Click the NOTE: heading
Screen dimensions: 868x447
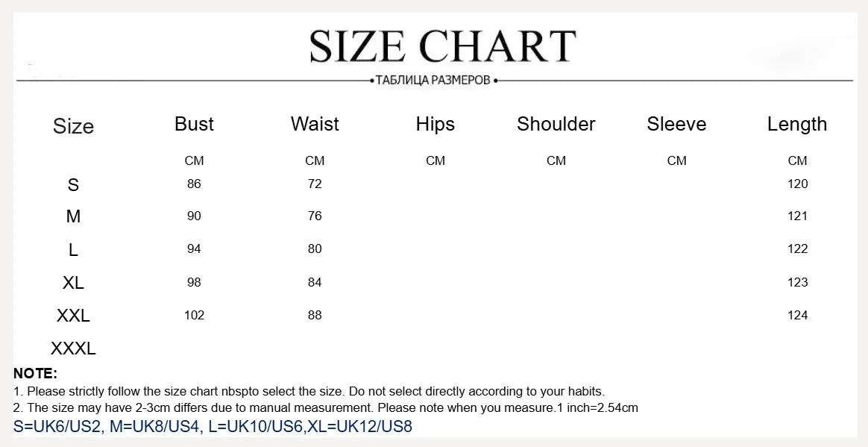pyautogui.click(x=35, y=373)
